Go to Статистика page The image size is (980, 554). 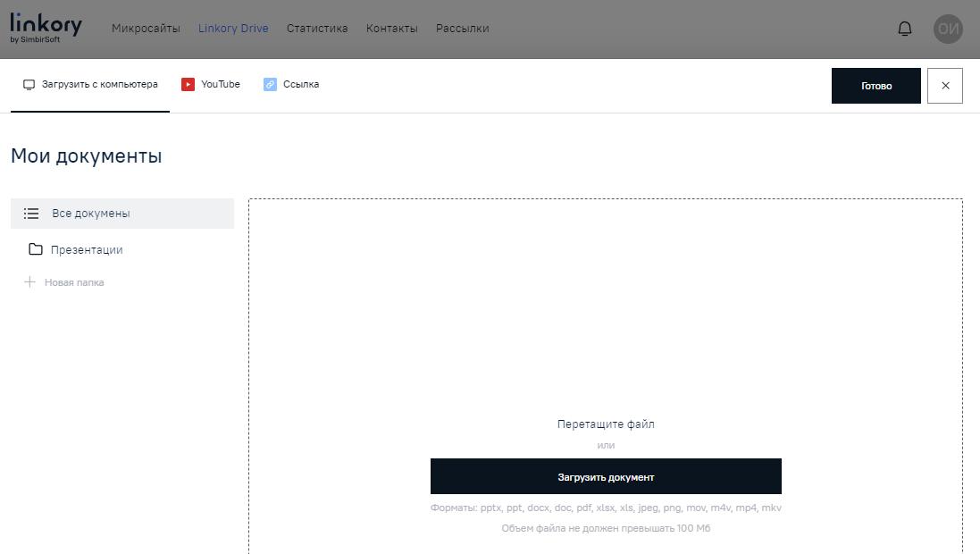317,29
